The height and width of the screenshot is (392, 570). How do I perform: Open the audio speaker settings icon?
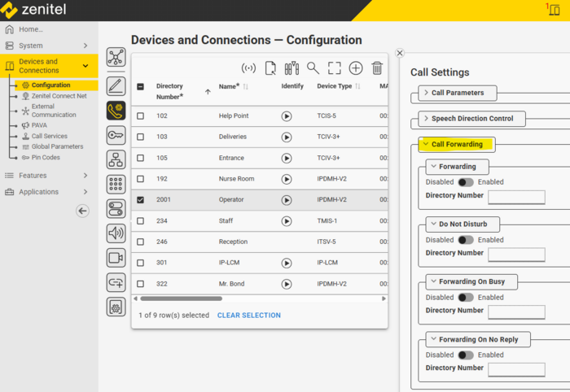(116, 233)
